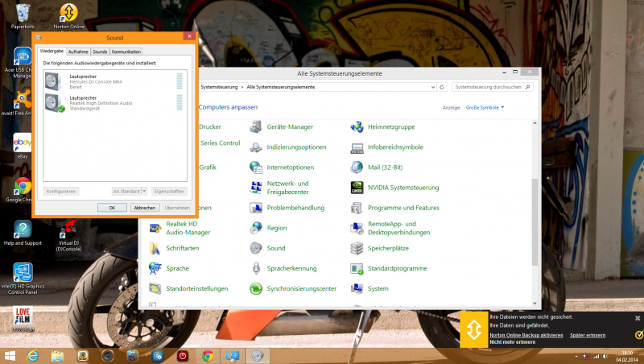Open the Spracherkennung microphone icon
Viewport: 644px width, 364px height.
tap(256, 268)
